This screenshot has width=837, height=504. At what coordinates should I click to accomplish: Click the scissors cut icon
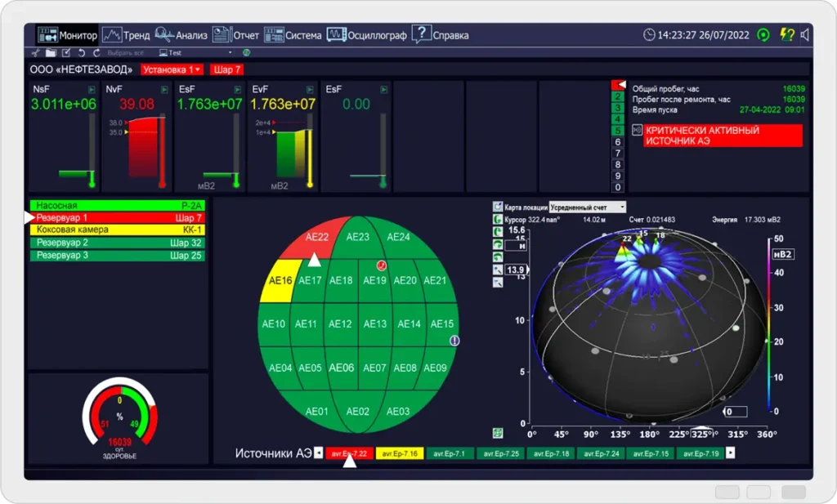coord(36,53)
